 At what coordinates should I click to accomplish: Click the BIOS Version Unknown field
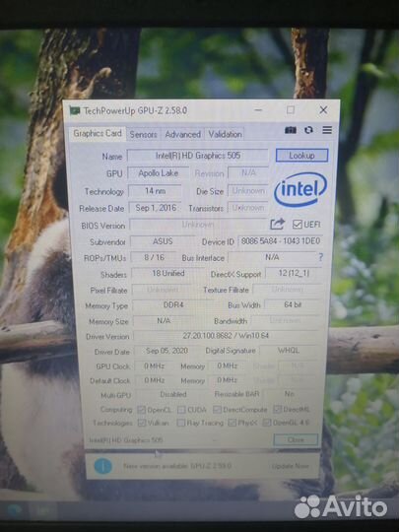(198, 225)
